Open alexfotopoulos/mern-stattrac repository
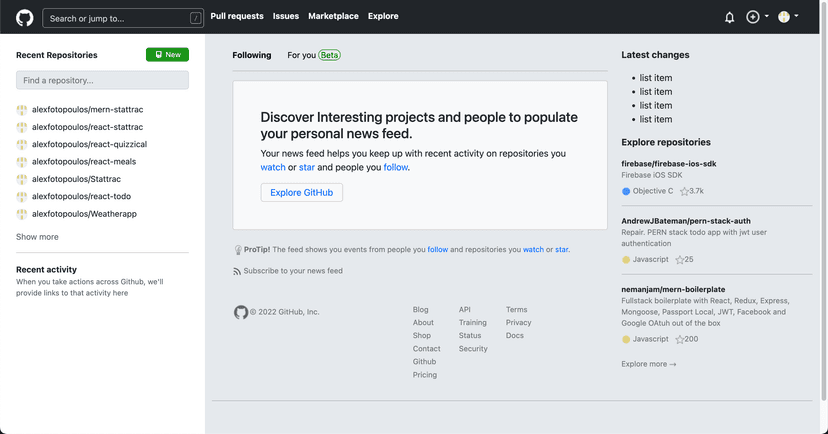The image size is (828, 434). [87, 110]
